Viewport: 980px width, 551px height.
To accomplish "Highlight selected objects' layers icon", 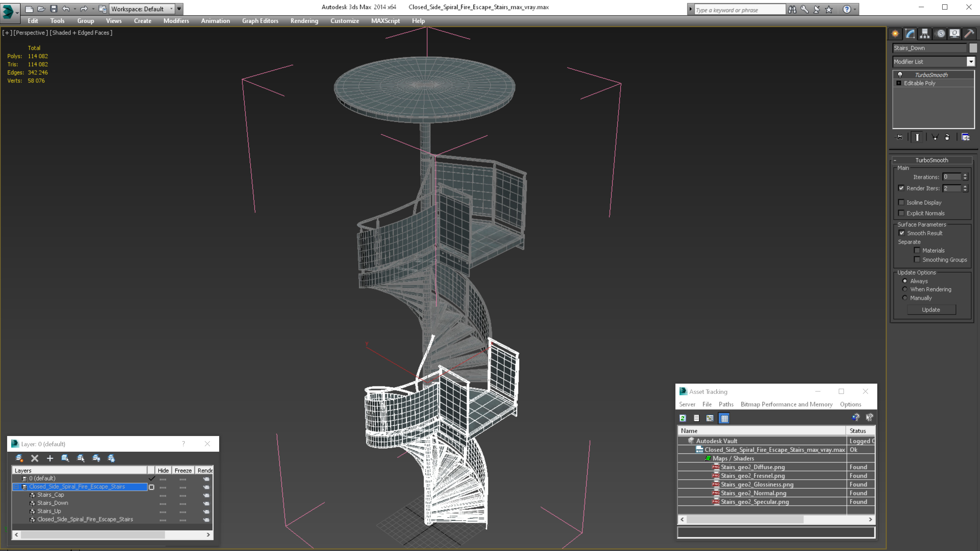I will (x=81, y=458).
